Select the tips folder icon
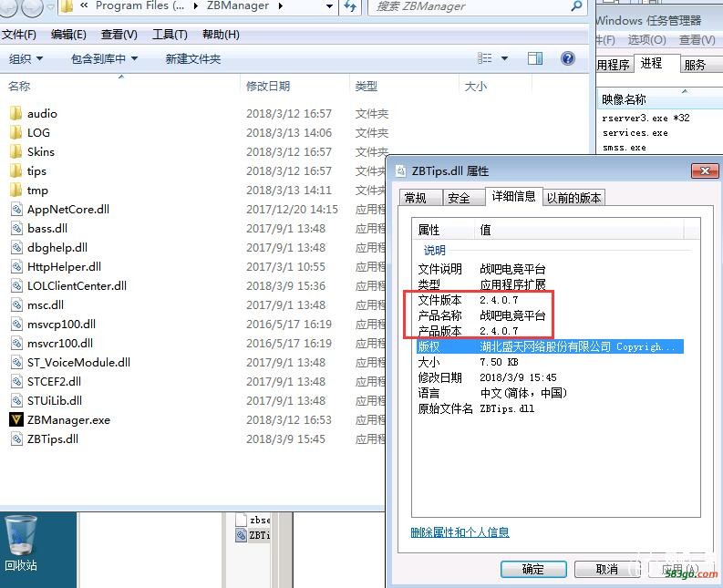723x588 pixels. pos(15,171)
